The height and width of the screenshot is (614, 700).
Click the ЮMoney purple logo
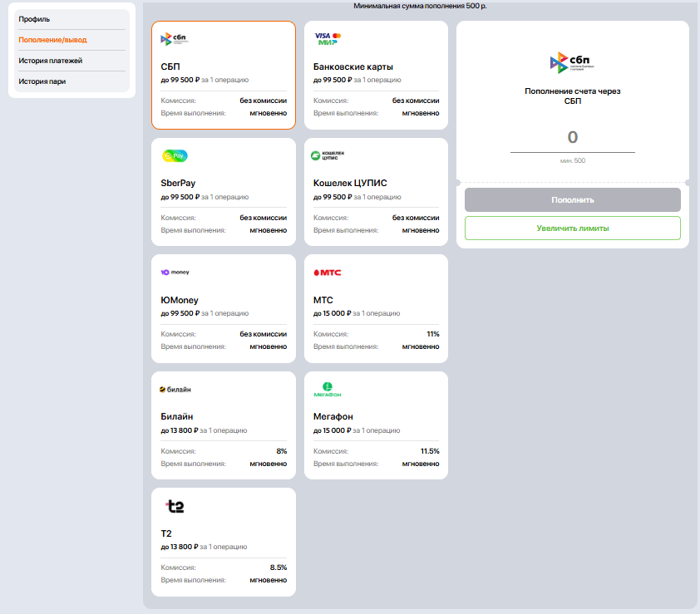point(175,272)
